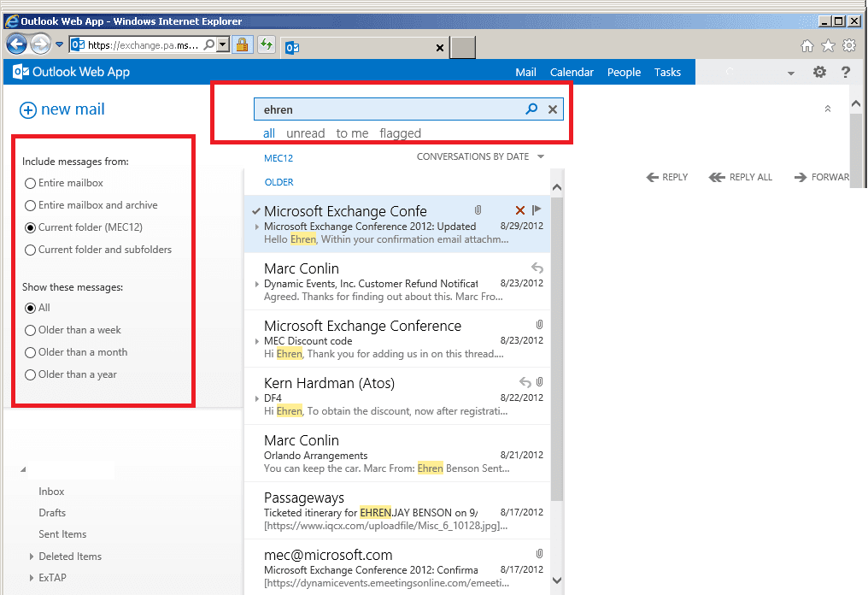Collapse the mailbox folder tree triangle

23,469
